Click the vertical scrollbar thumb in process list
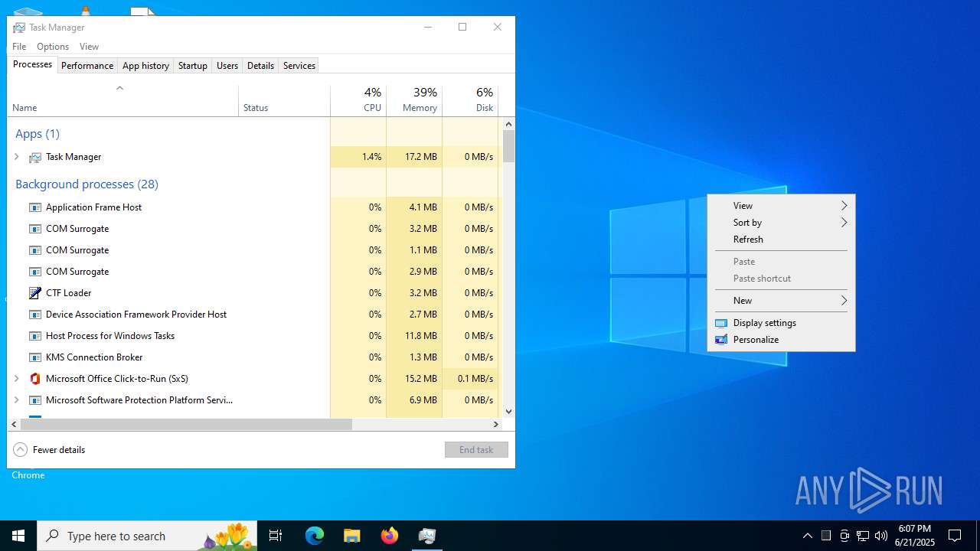This screenshot has width=980, height=551. (x=508, y=146)
